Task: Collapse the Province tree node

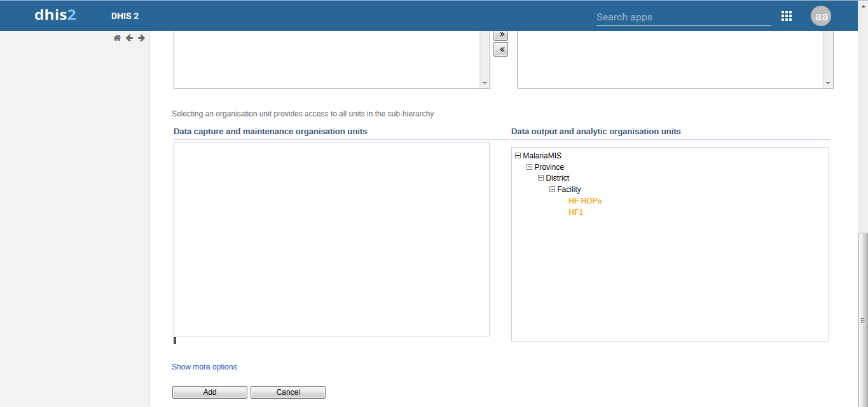Action: point(529,167)
